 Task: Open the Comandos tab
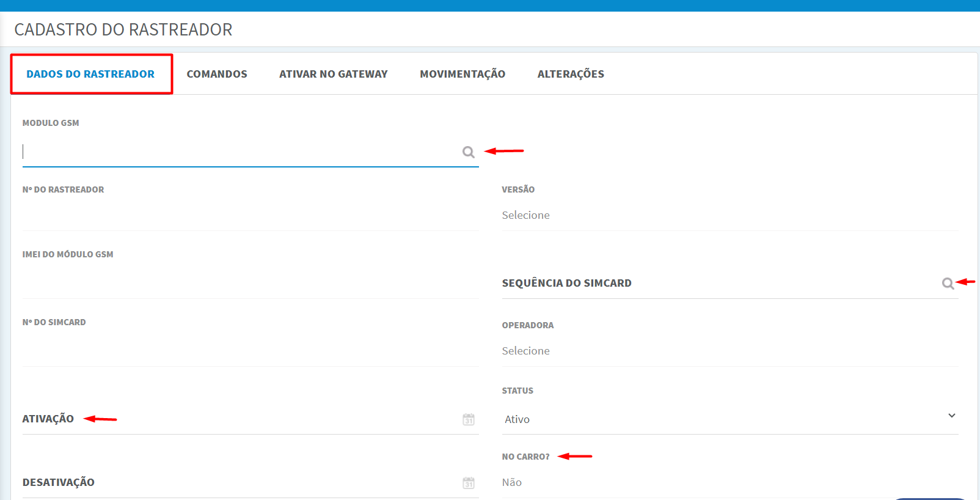tap(217, 74)
